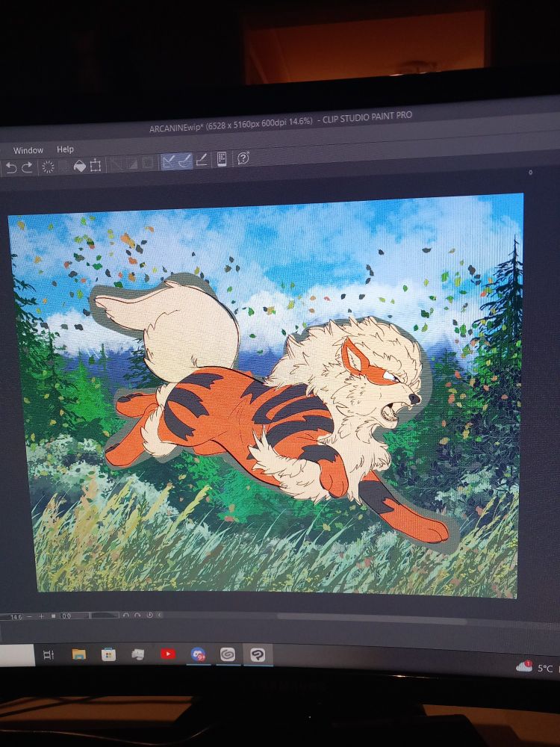This screenshot has width=560, height=747.
Task: Click the Clear (sunburst) command bar icon
Action: click(x=48, y=167)
